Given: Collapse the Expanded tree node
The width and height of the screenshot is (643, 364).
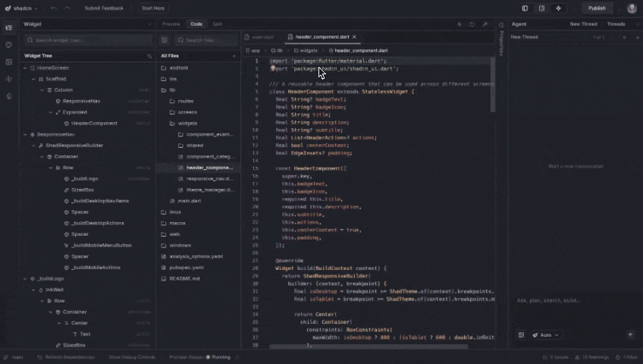Looking at the screenshot, I should click(51, 112).
